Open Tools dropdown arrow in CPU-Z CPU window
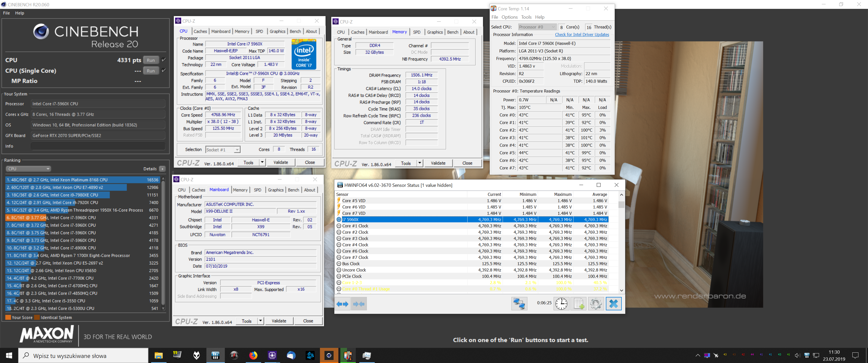 [262, 162]
